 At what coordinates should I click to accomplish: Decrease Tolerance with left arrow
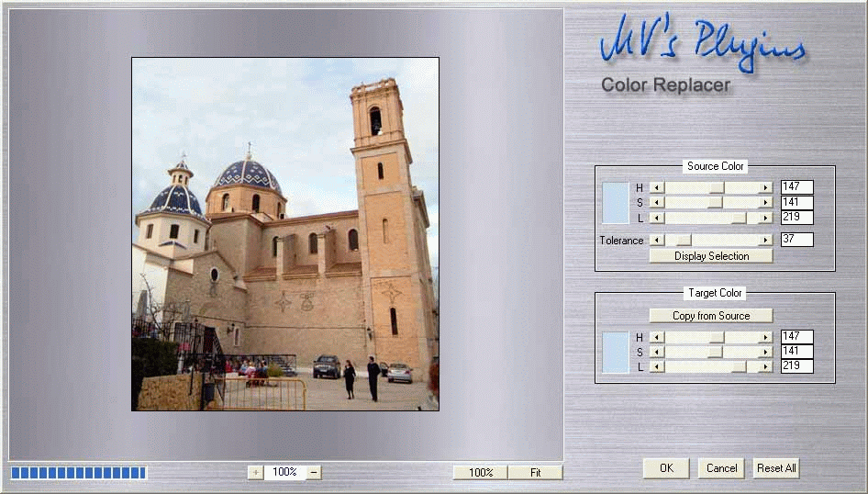coord(657,240)
